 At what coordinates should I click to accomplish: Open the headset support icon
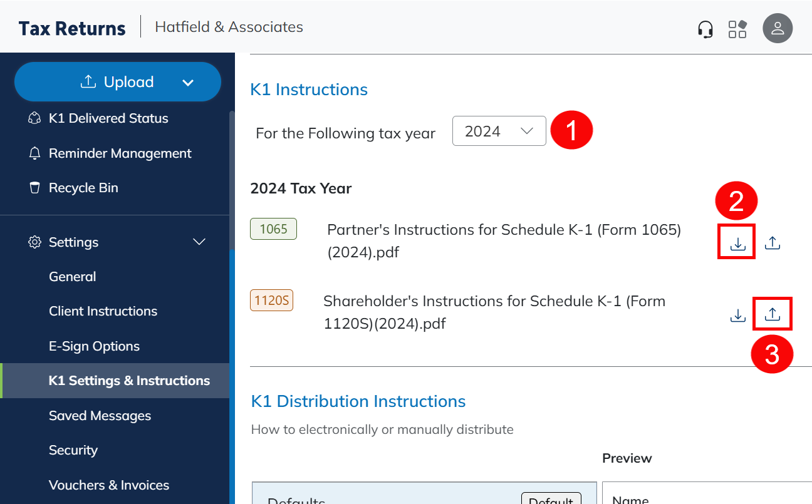pyautogui.click(x=705, y=29)
